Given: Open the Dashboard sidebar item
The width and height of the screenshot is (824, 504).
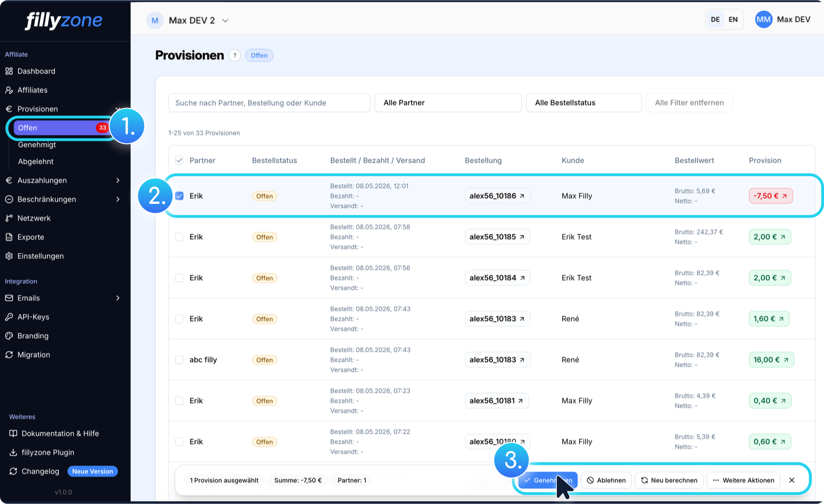Looking at the screenshot, I should click(x=36, y=71).
